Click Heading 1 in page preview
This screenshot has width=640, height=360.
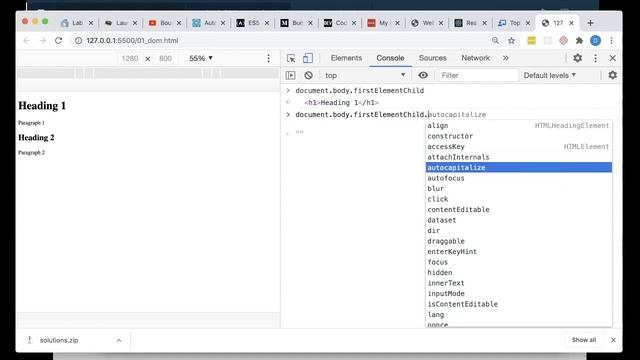[x=42, y=106]
